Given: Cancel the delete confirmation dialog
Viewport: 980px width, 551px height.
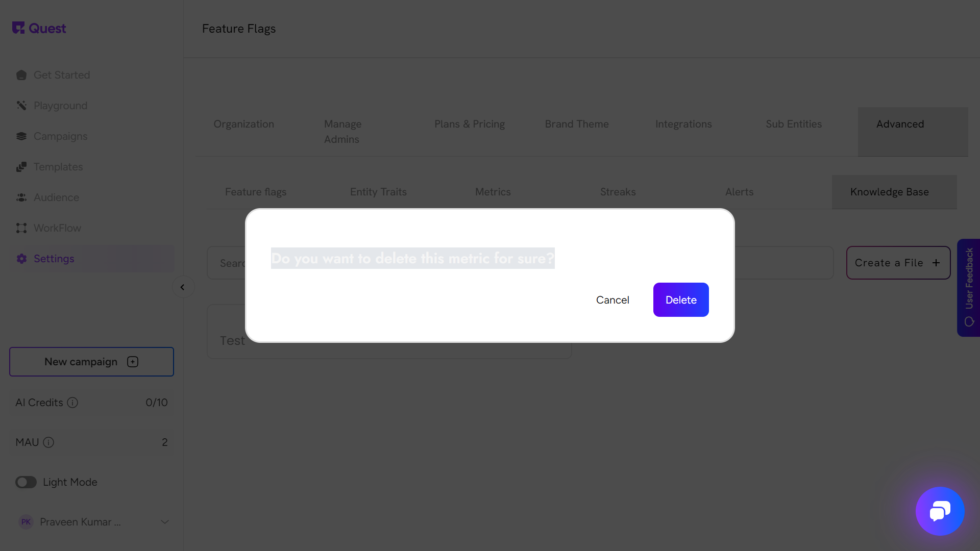Looking at the screenshot, I should [612, 300].
